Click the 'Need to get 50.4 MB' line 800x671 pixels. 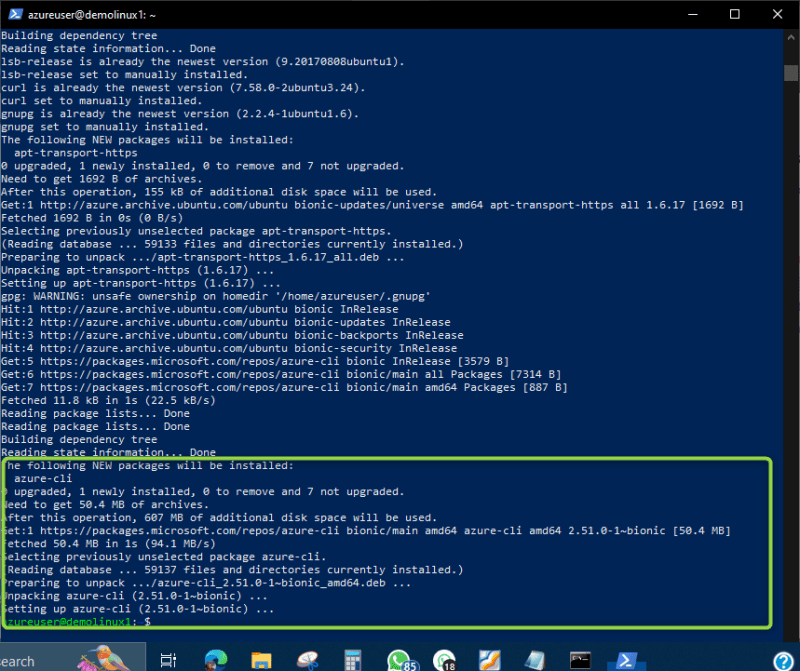[105, 505]
